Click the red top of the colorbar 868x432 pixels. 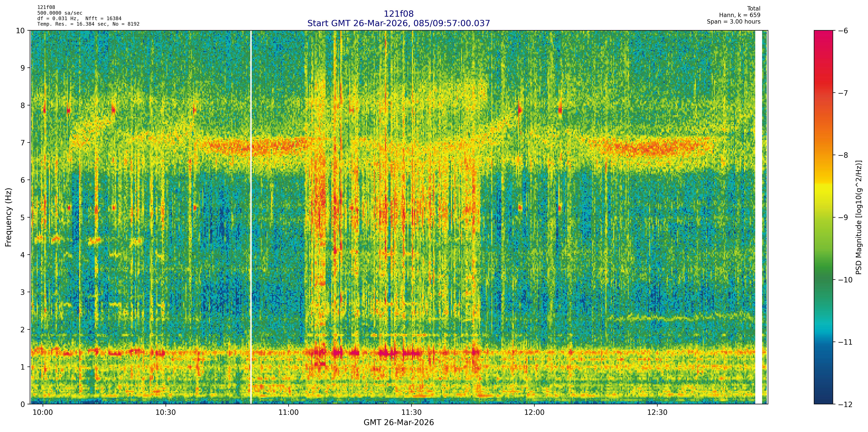click(x=823, y=34)
